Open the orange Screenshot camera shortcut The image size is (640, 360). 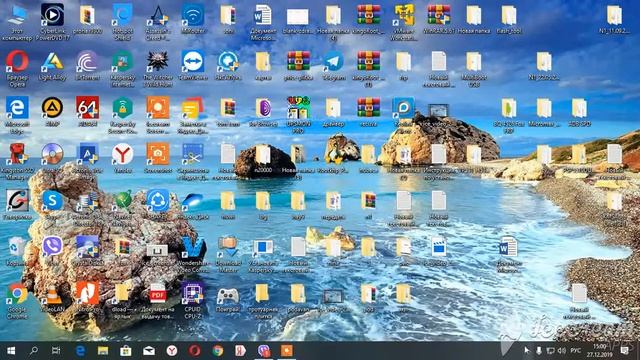(158, 158)
